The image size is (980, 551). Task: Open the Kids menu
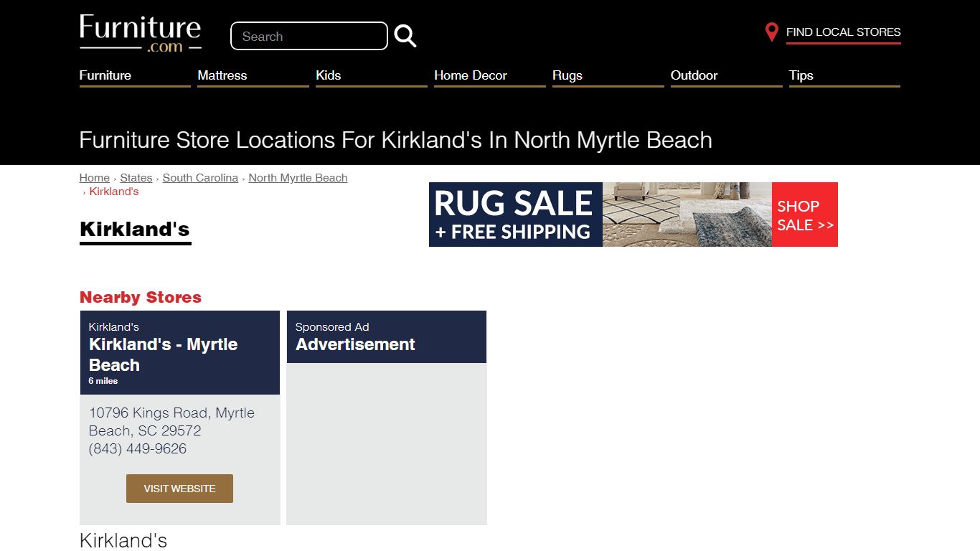pos(372,76)
